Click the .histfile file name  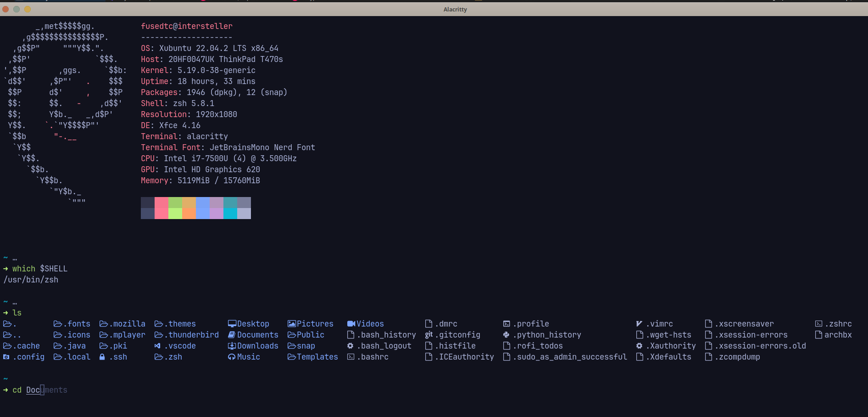pos(455,346)
